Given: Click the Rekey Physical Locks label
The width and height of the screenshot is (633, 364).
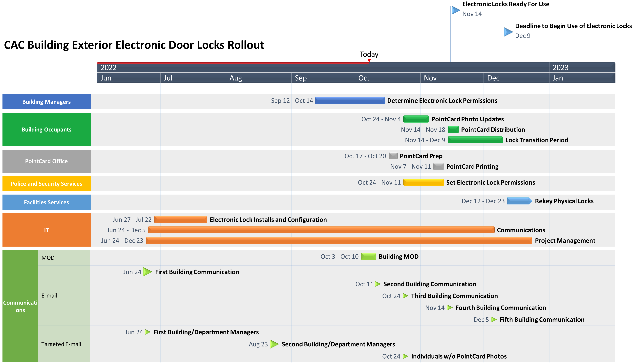Looking at the screenshot, I should coord(564,201).
